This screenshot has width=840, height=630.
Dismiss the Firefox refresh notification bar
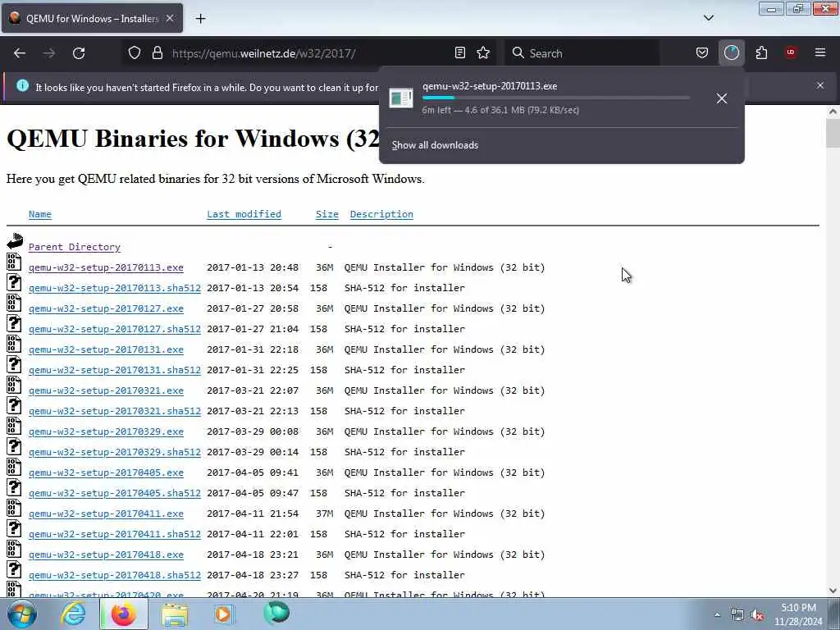click(820, 85)
